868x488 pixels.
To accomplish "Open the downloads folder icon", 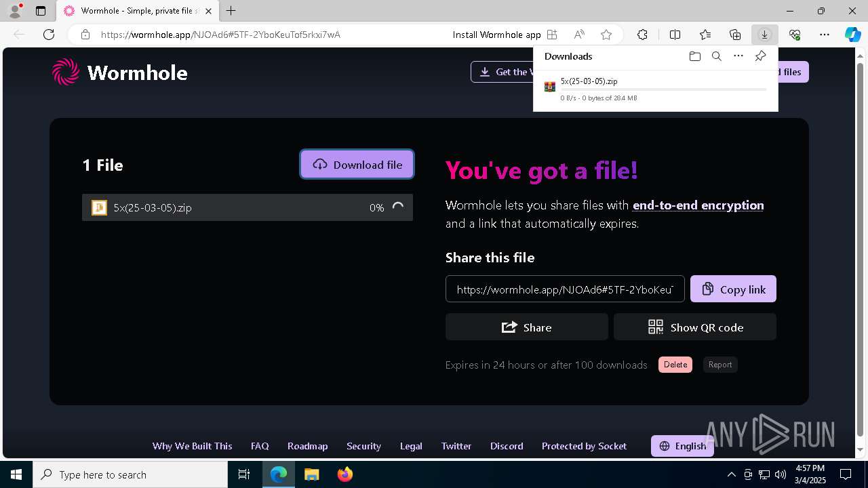I will [x=694, y=56].
